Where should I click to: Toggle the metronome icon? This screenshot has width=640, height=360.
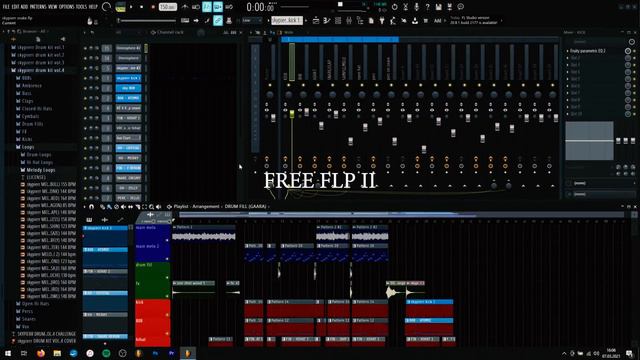[185, 7]
